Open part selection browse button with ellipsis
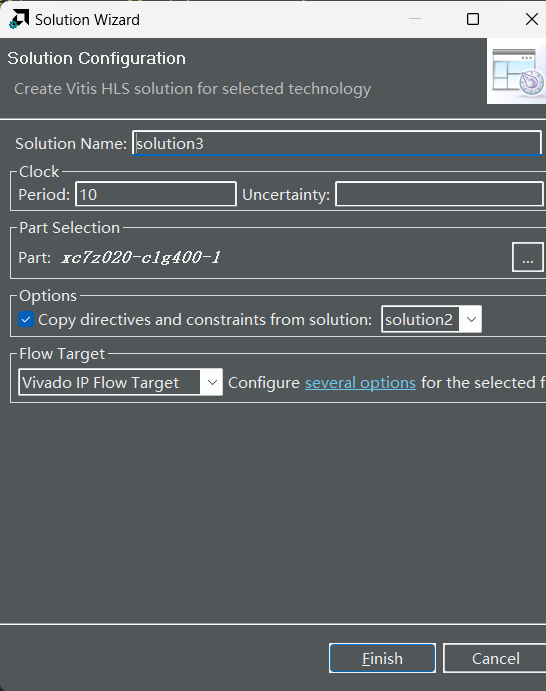The width and height of the screenshot is (546, 691). click(x=527, y=257)
